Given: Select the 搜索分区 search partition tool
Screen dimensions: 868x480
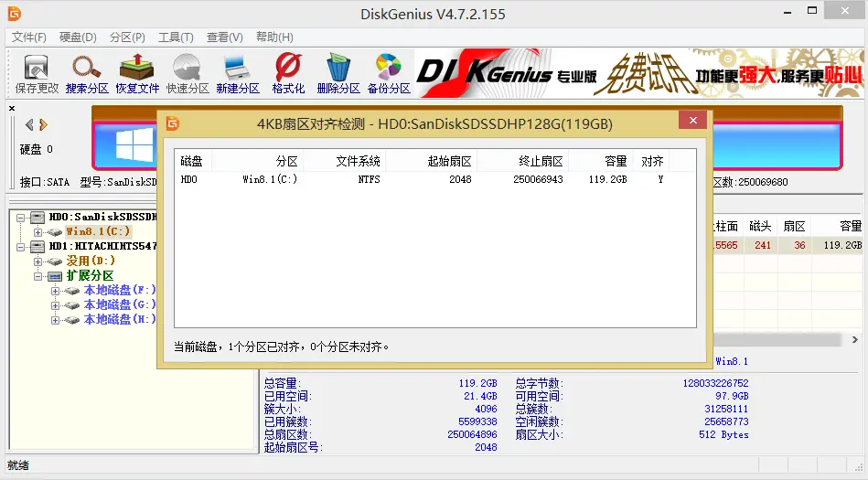Looking at the screenshot, I should [x=87, y=74].
